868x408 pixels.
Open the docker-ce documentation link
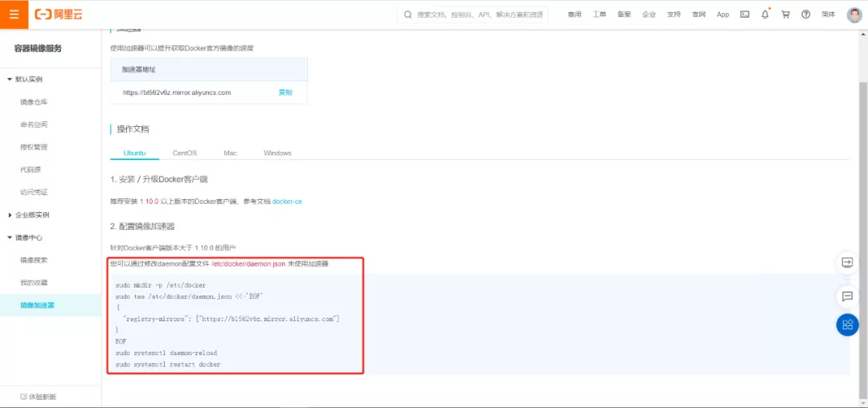[287, 202]
